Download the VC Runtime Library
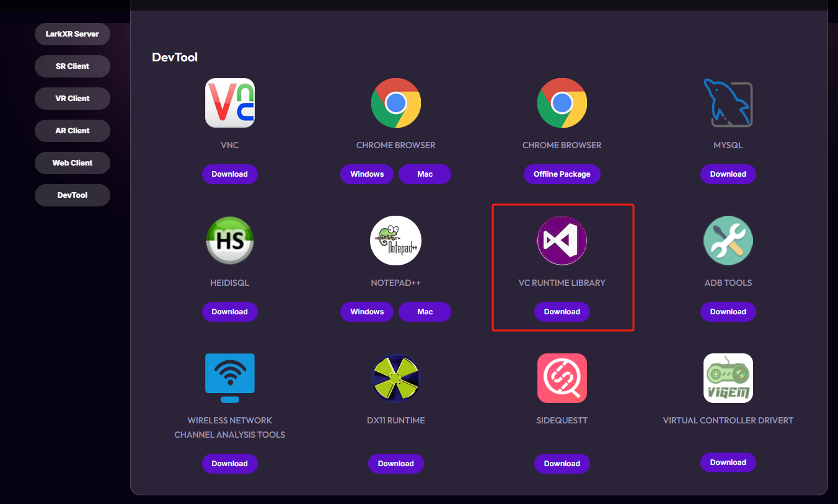838x504 pixels. [562, 312]
